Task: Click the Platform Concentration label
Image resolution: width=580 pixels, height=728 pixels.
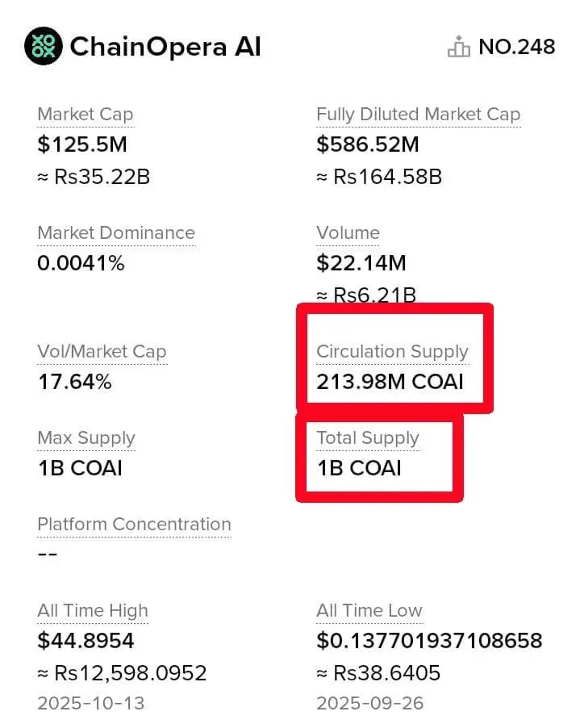Action: click(134, 525)
